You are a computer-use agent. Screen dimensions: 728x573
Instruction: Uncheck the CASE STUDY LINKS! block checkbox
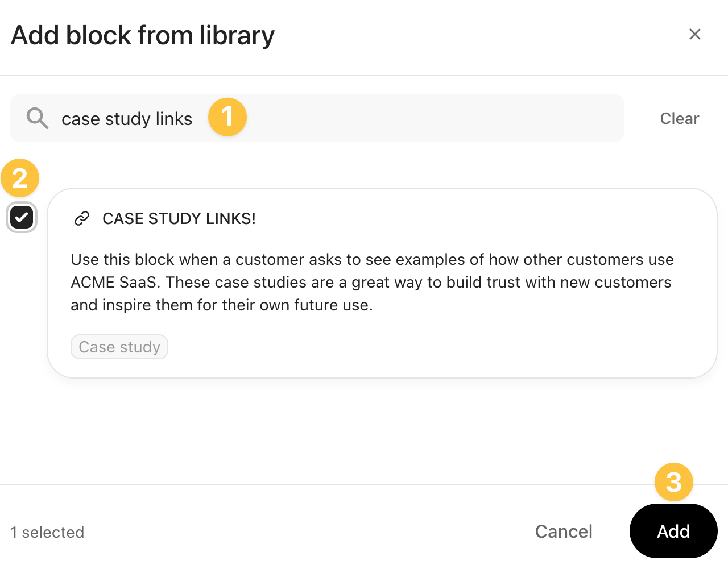pos(22,217)
